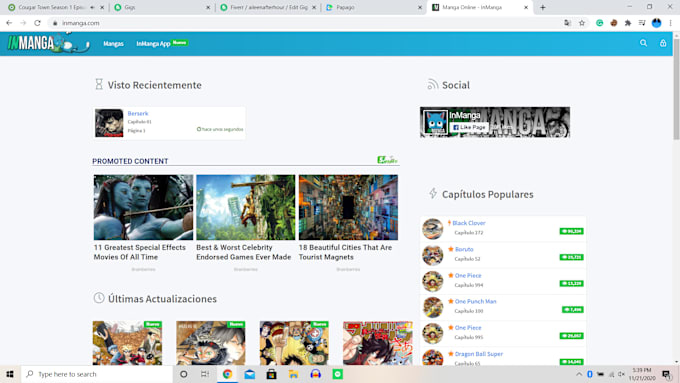Open a new browser tab
The width and height of the screenshot is (680, 383).
click(543, 7)
